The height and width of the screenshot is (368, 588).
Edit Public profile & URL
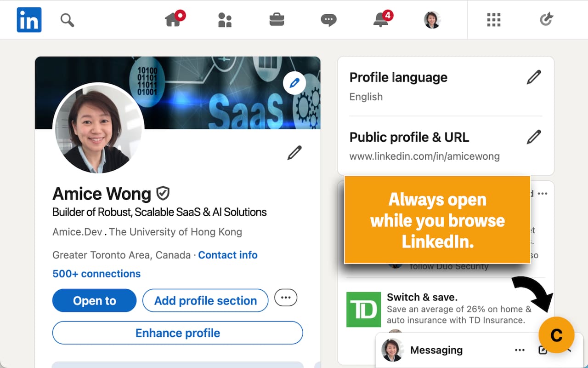click(x=534, y=137)
